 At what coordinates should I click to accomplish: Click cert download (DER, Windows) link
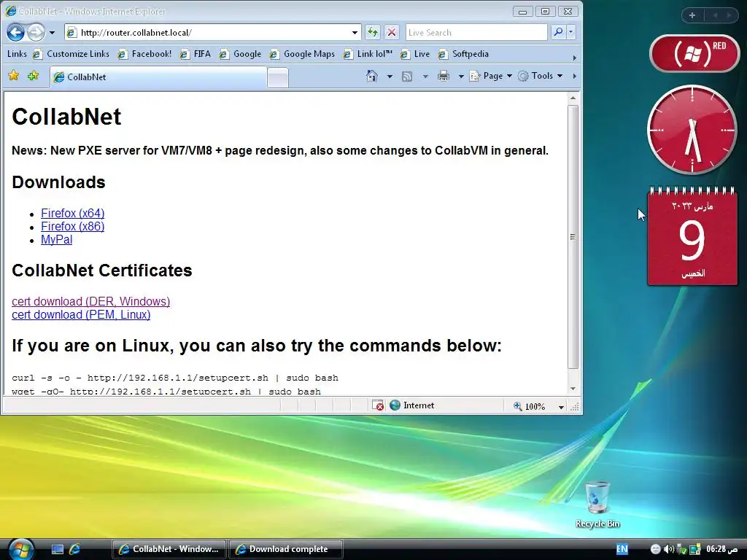(x=91, y=301)
